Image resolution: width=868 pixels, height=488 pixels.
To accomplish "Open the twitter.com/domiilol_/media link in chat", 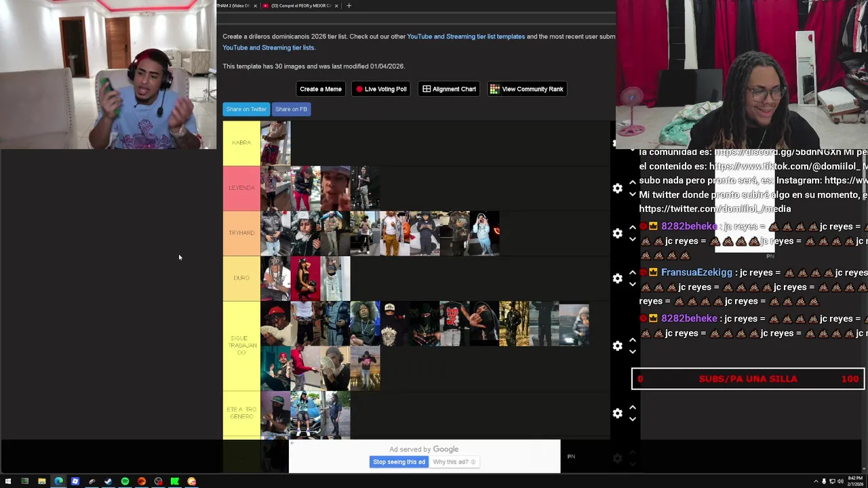I will [x=715, y=209].
